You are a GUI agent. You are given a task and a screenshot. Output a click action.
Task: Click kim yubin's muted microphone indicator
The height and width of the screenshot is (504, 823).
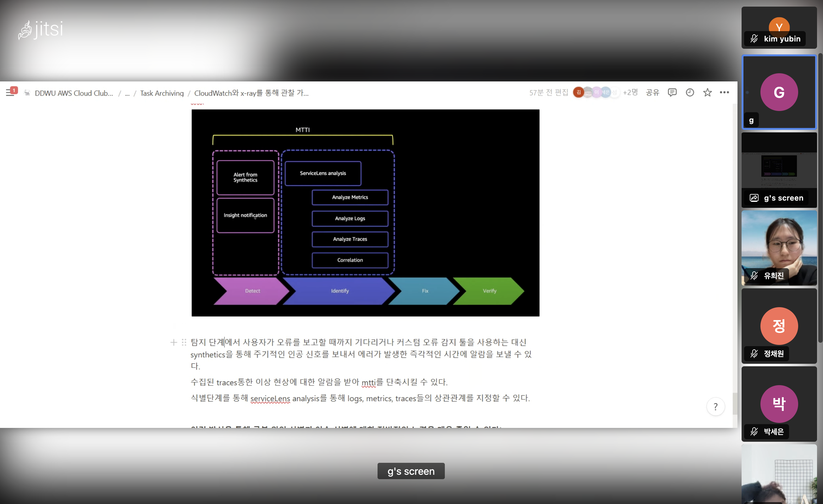coord(754,39)
